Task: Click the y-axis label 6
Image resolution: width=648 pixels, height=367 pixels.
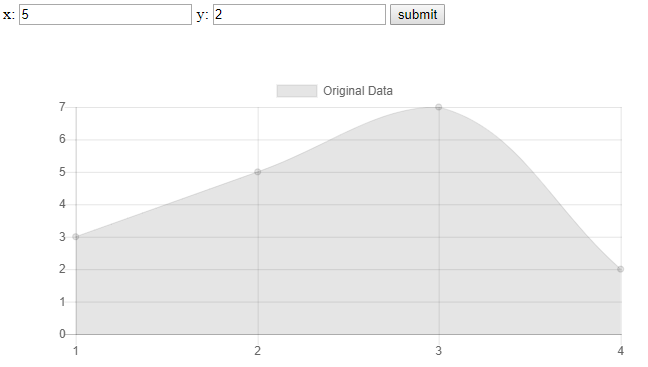Action: pyautogui.click(x=62, y=139)
